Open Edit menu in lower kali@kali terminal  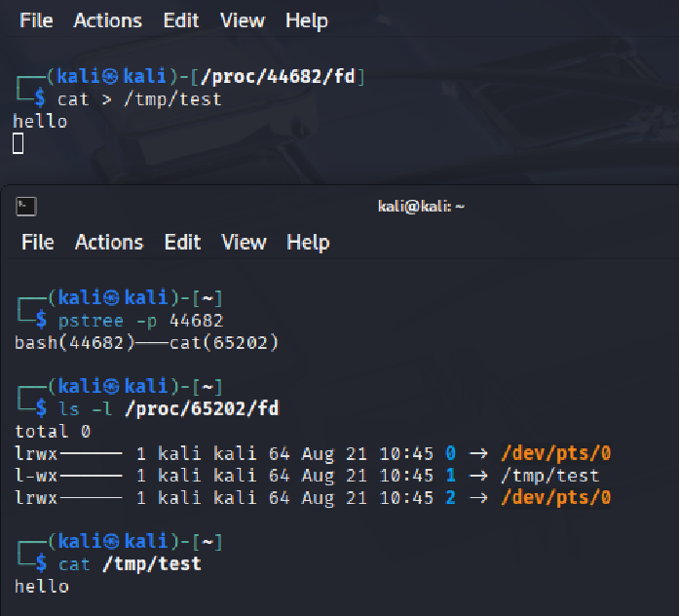click(182, 242)
